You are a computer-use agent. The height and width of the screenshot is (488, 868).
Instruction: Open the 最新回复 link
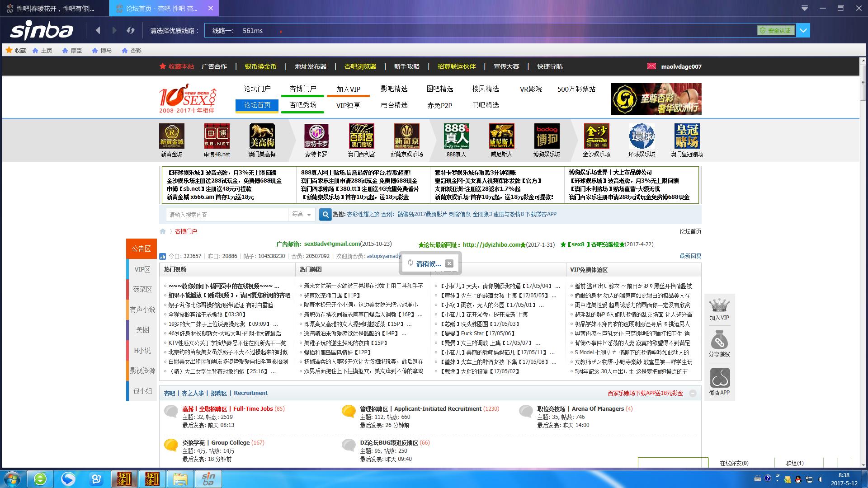click(x=690, y=256)
